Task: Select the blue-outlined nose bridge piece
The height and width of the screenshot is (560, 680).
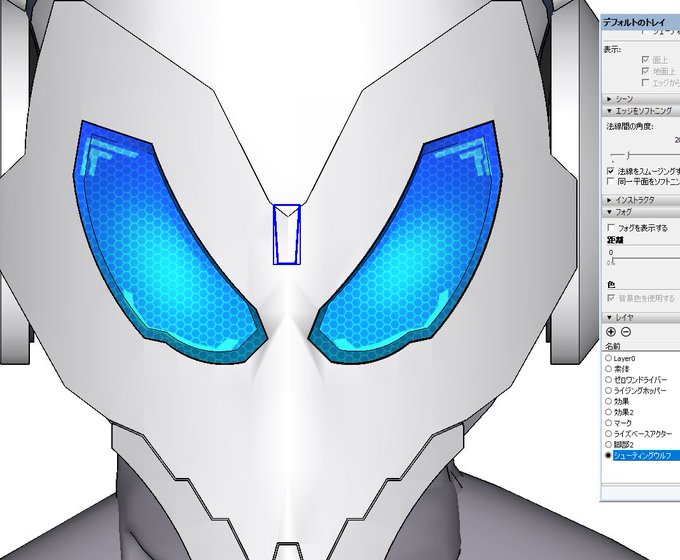Action: click(x=287, y=234)
